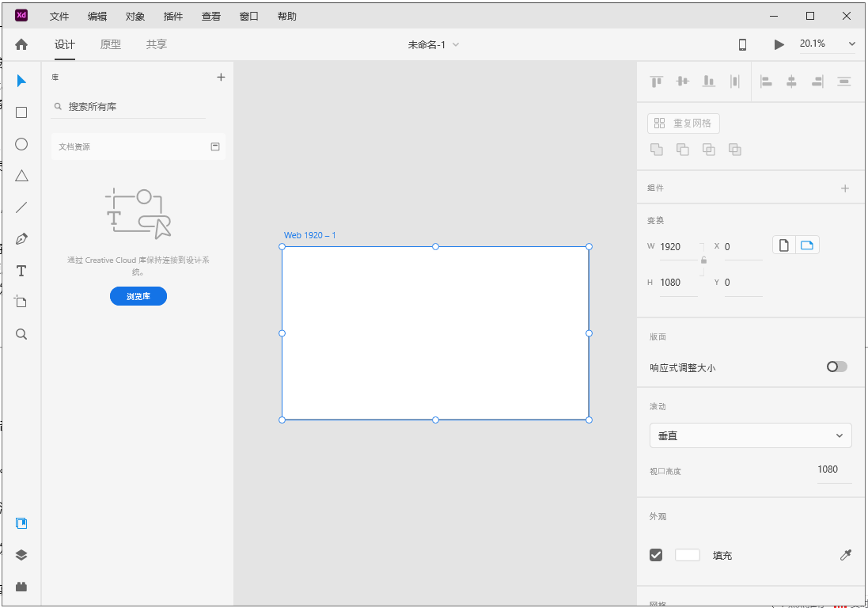Click the height H field 1080
This screenshot has width=868, height=608.
point(678,283)
